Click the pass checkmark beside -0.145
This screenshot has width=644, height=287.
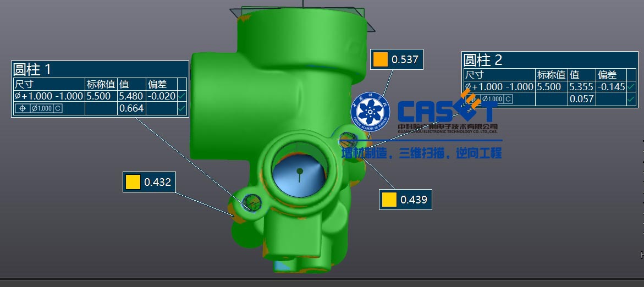pos(631,87)
